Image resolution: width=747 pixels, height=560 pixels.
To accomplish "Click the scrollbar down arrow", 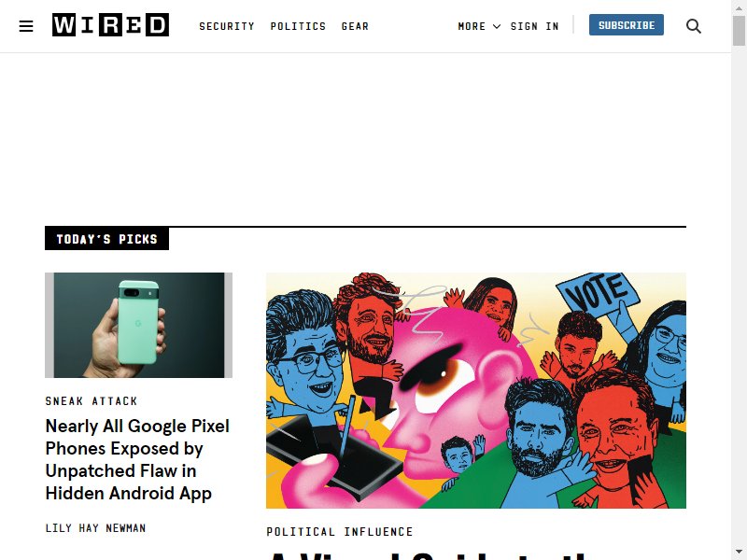I will coord(739,554).
